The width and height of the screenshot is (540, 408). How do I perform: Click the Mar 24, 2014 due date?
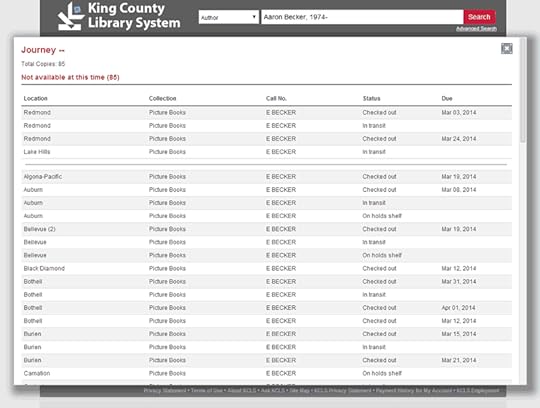point(459,139)
